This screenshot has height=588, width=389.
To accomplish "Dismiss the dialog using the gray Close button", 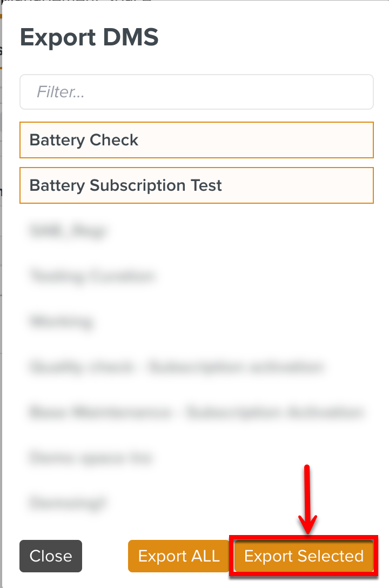I will pyautogui.click(x=51, y=556).
